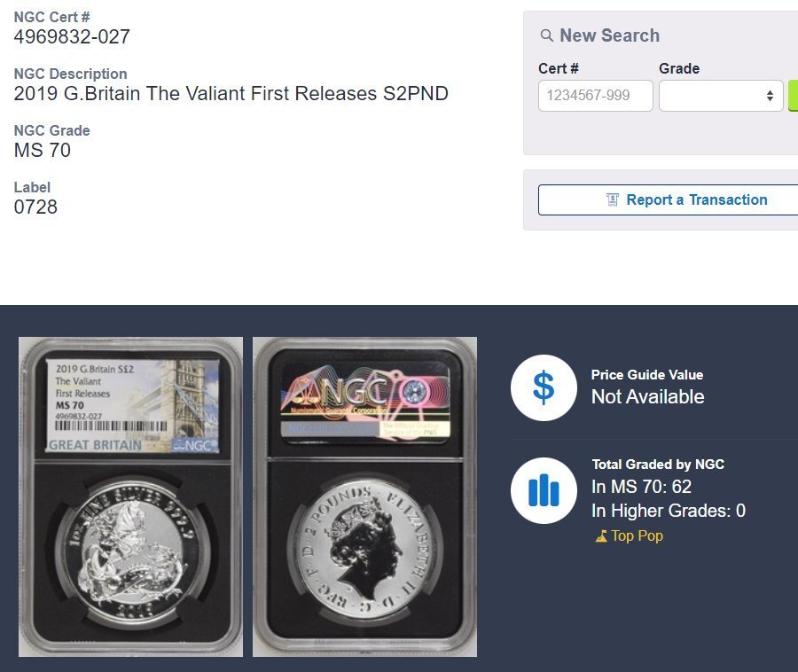Viewport: 798px width, 672px height.
Task: Click the dollar sign Price Guide icon
Action: click(x=544, y=387)
